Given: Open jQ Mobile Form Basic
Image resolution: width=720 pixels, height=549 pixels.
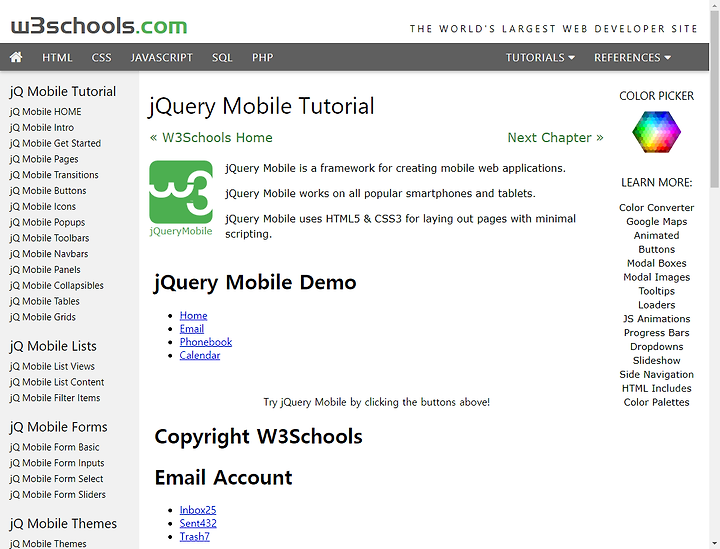Looking at the screenshot, I should click(x=54, y=447).
